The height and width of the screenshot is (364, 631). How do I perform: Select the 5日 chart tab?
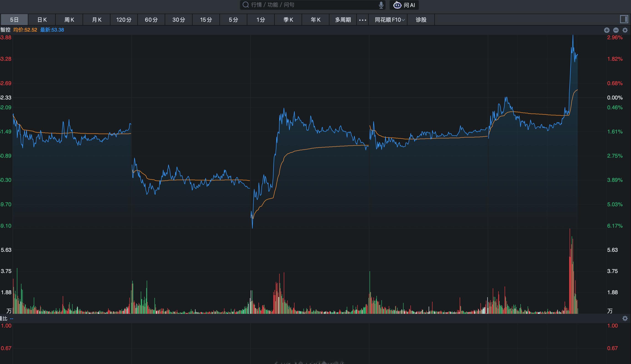pyautogui.click(x=14, y=20)
